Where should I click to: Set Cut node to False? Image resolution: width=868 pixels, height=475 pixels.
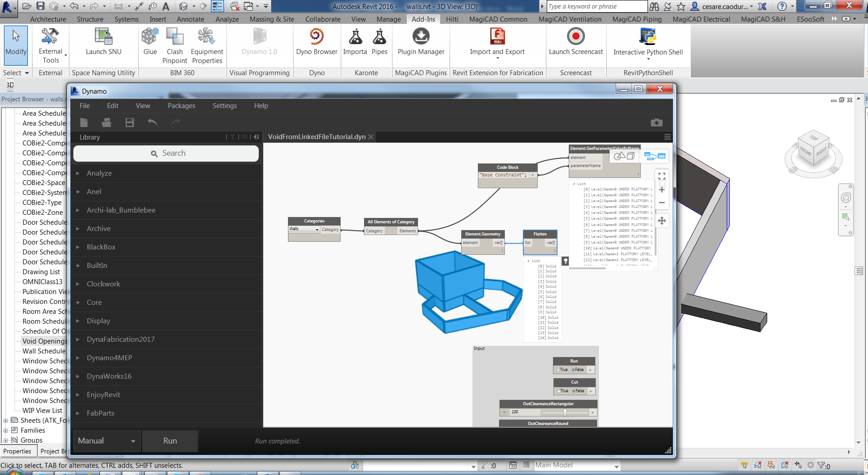point(574,391)
